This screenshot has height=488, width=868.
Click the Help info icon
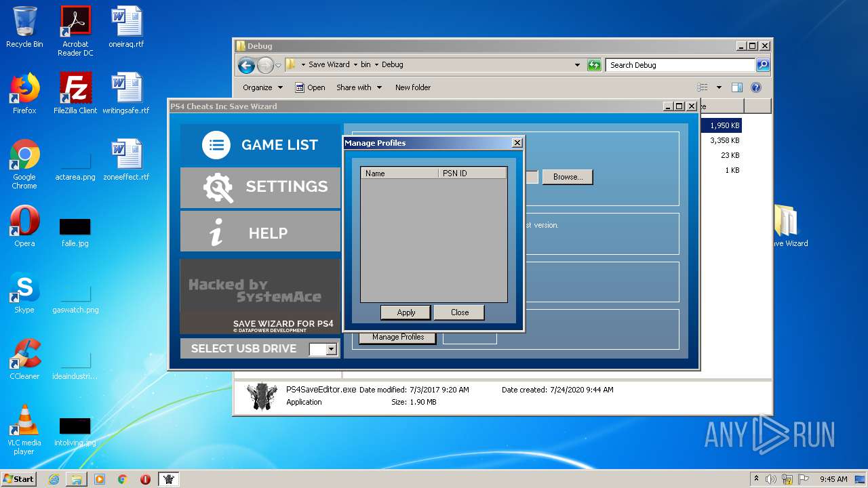coord(216,232)
